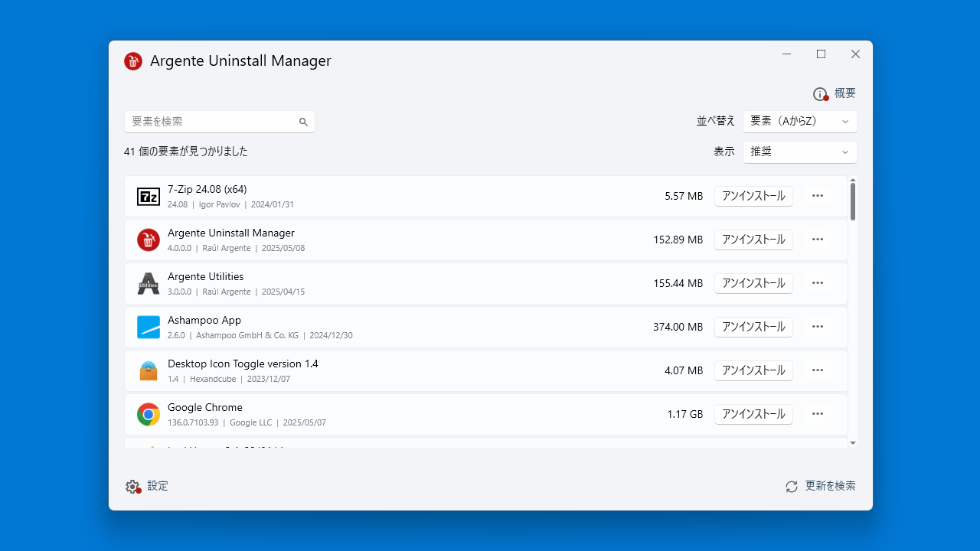Open more options for Argente Utilities

point(818,283)
